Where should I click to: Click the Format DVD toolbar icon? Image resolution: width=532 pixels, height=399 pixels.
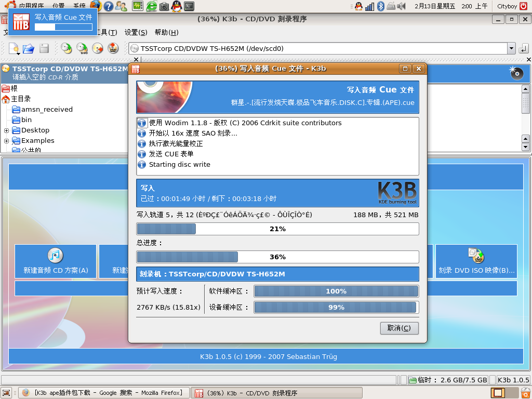(113, 48)
